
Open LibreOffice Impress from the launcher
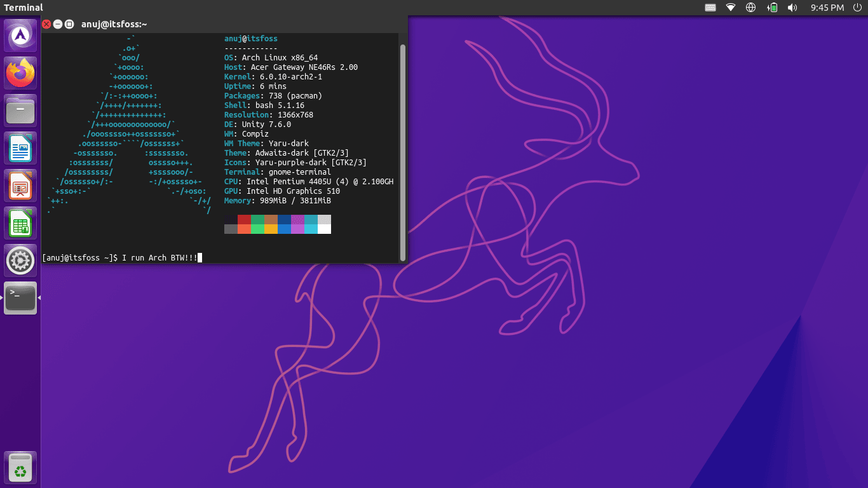[x=20, y=186]
